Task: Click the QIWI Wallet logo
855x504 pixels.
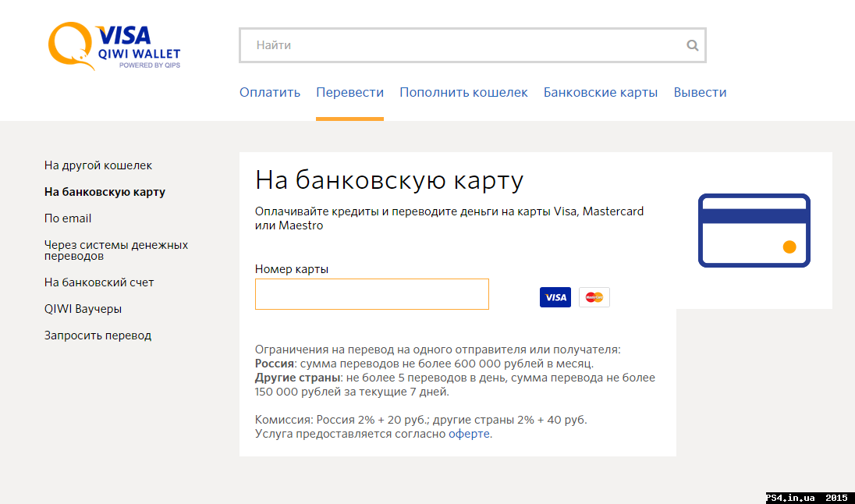Action: (113, 45)
